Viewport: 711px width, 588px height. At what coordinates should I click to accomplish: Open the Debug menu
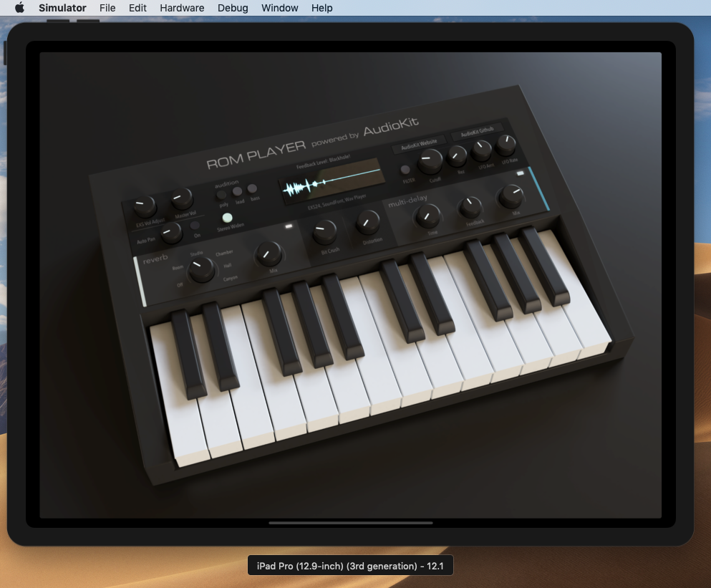233,8
